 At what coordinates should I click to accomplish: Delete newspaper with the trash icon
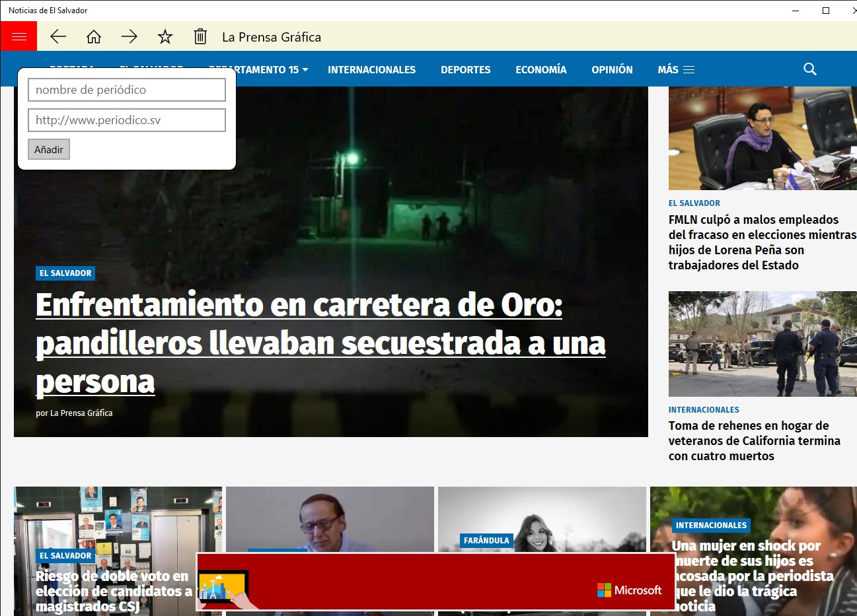point(200,37)
